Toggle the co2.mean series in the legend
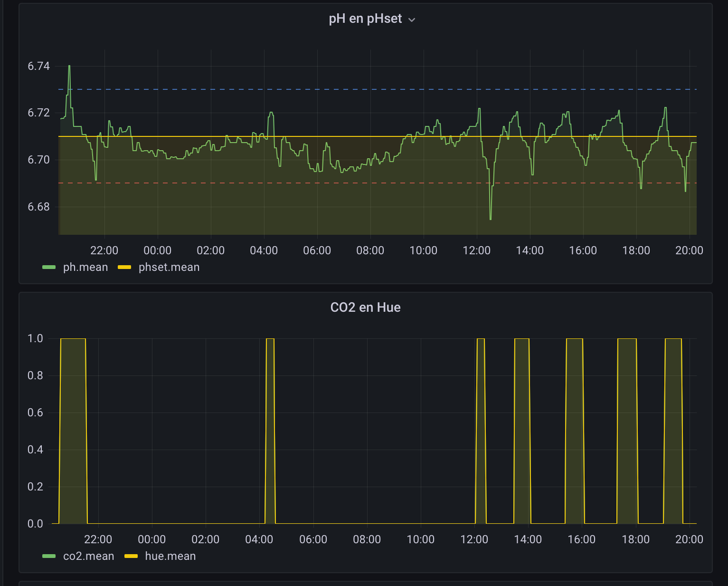The width and height of the screenshot is (728, 586). 88,556
